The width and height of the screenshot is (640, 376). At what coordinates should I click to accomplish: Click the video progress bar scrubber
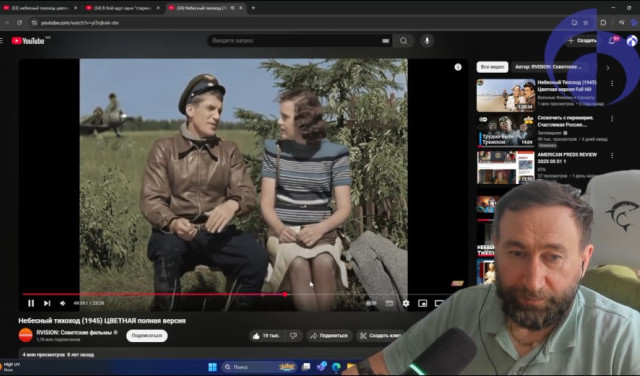click(x=285, y=294)
